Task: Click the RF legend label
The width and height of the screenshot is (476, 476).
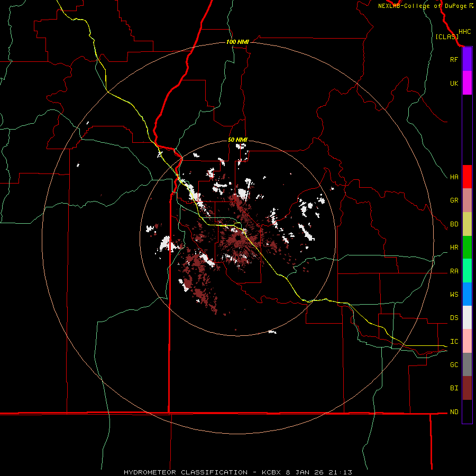Action: point(454,59)
